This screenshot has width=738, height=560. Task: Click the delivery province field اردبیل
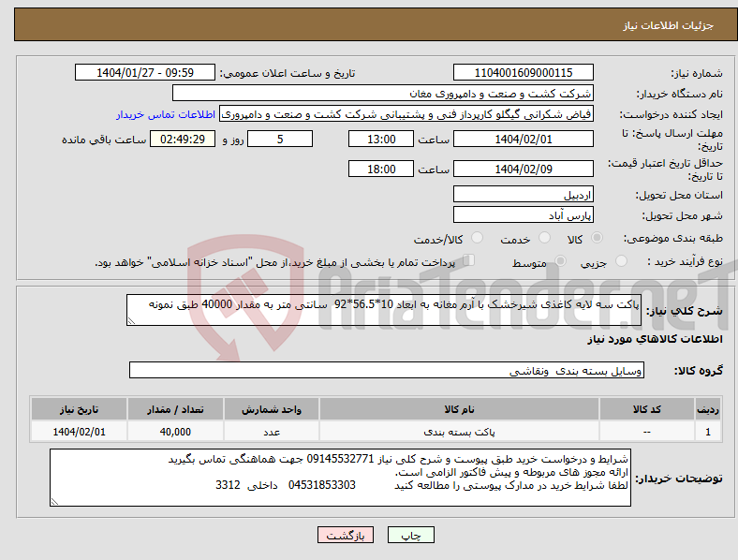click(x=523, y=194)
